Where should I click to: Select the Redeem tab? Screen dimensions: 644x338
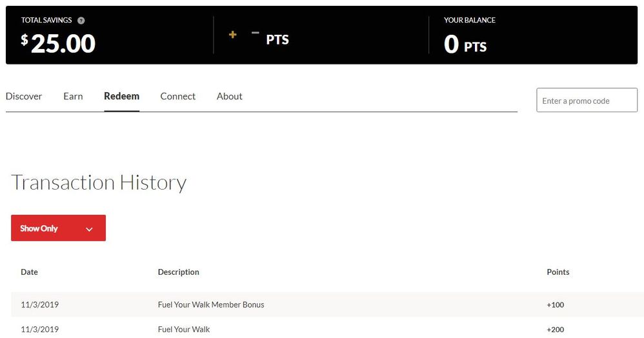(121, 96)
